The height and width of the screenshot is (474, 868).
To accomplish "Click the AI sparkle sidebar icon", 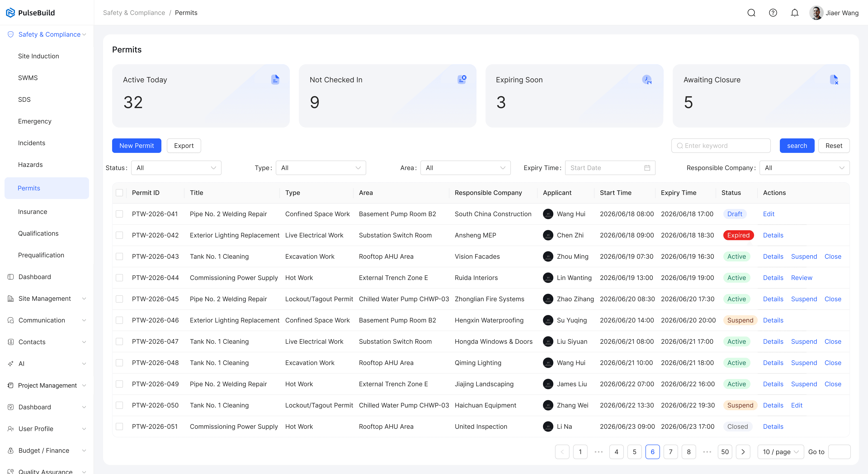I will click(x=10, y=363).
